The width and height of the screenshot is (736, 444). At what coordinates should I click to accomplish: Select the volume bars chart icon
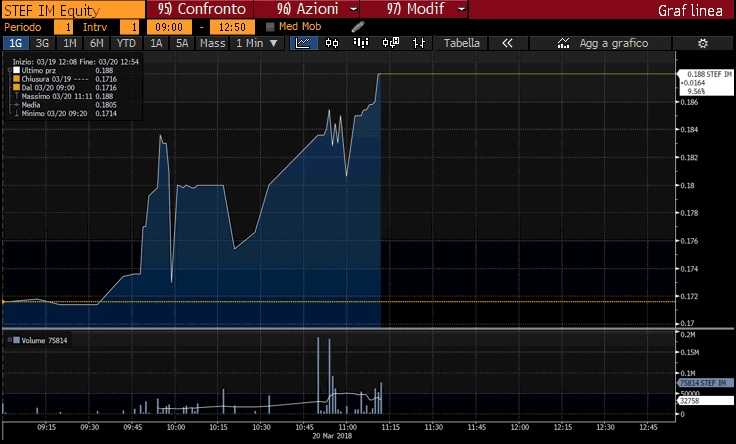(360, 43)
